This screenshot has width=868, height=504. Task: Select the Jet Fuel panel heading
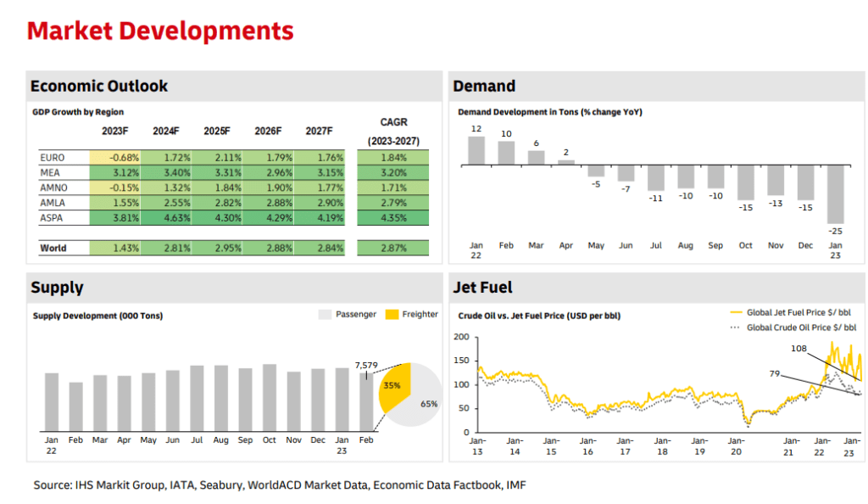click(482, 287)
